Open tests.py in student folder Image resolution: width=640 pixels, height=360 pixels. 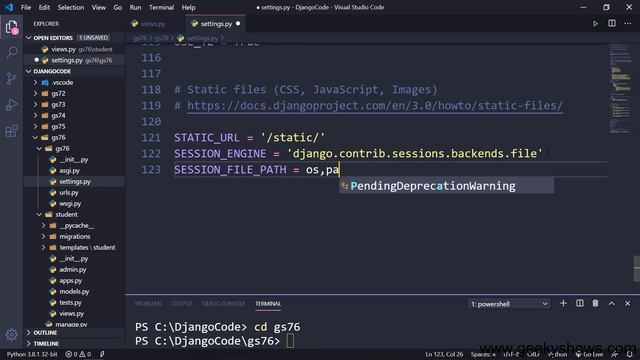(x=70, y=302)
